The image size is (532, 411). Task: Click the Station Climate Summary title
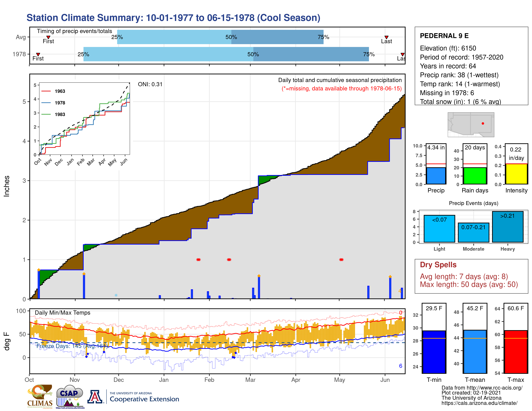[x=173, y=18]
